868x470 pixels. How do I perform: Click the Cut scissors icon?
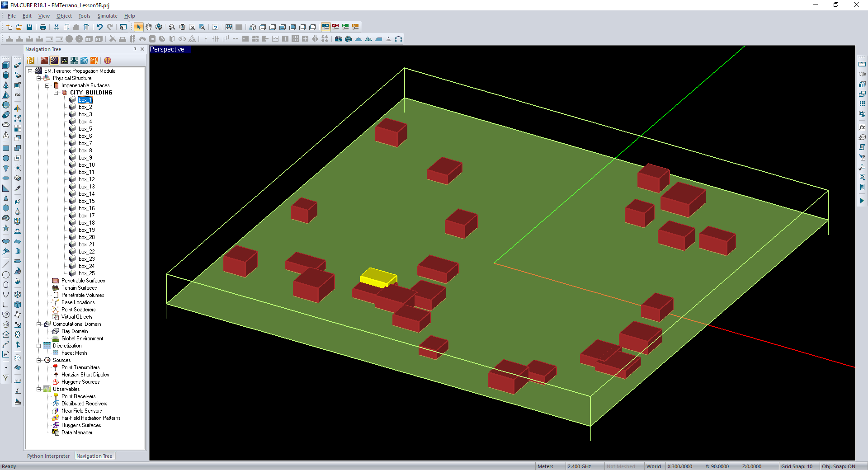coord(57,27)
